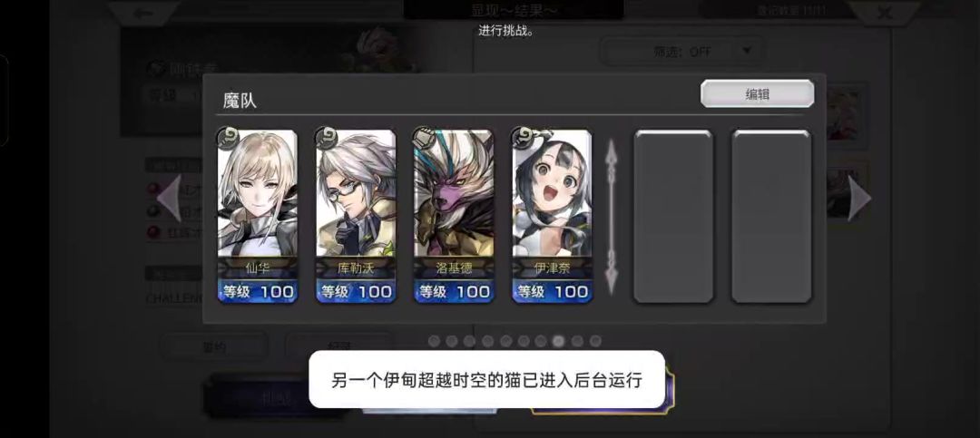This screenshot has height=438, width=980.
Task: Select the 洛基德 character card
Action: click(x=454, y=216)
